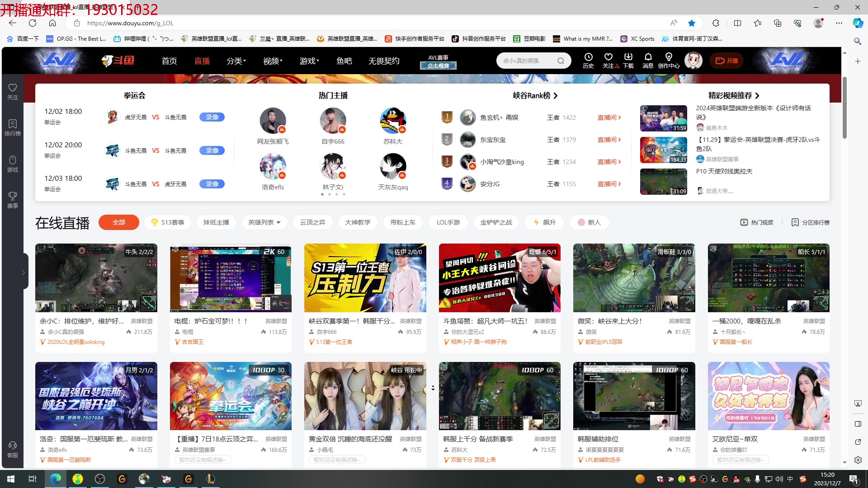
Task: Open 鱼吧 in navigation bar
Action: coord(344,61)
